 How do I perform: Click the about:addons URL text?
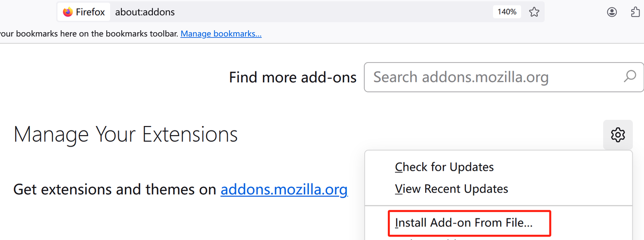[145, 12]
